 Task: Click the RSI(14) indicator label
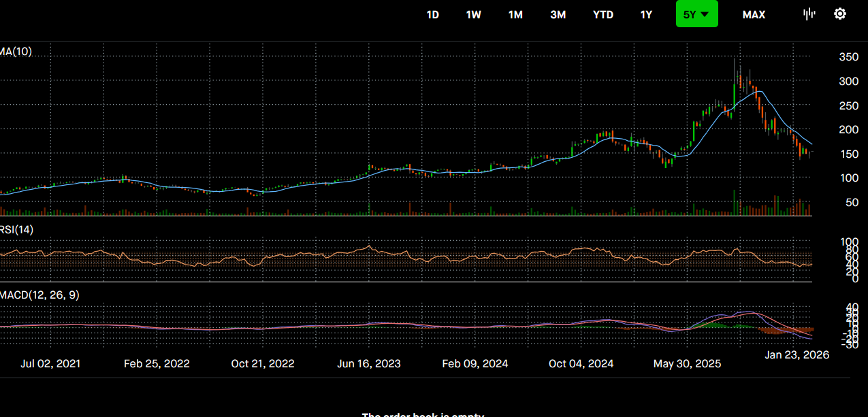pos(16,230)
